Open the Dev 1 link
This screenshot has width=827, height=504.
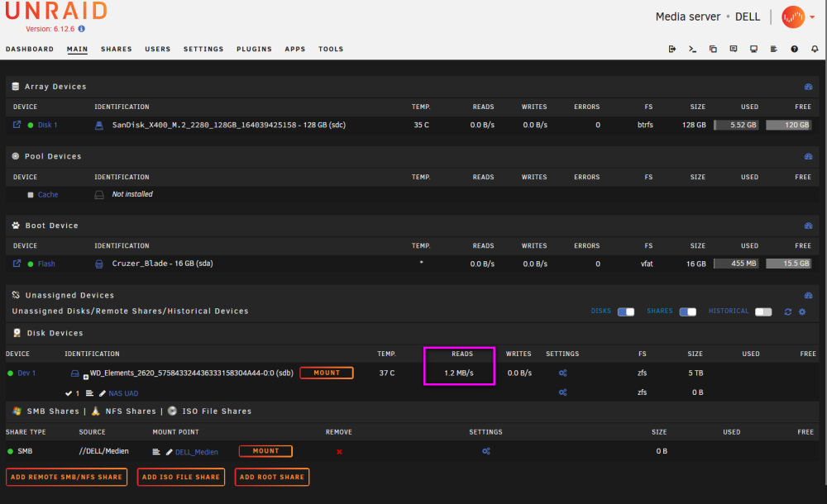tap(26, 373)
